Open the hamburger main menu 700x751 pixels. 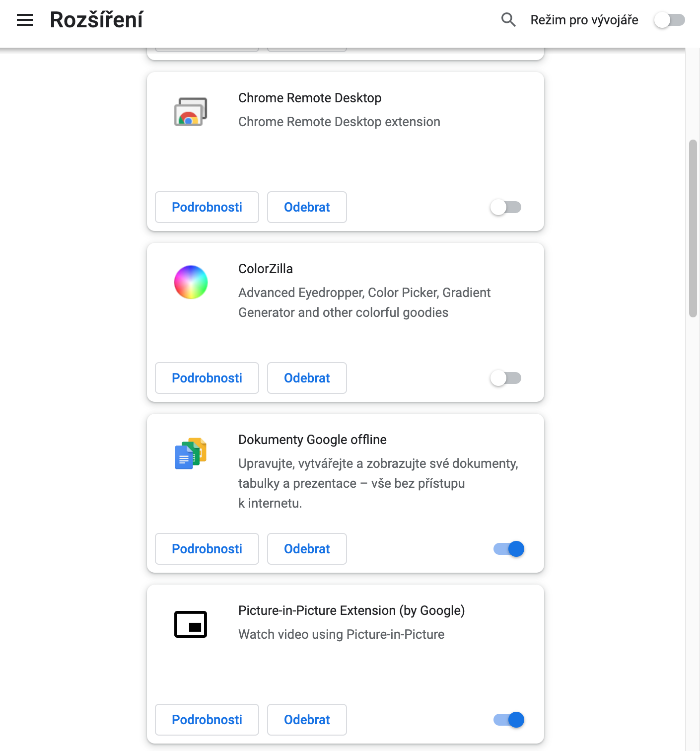(x=25, y=20)
